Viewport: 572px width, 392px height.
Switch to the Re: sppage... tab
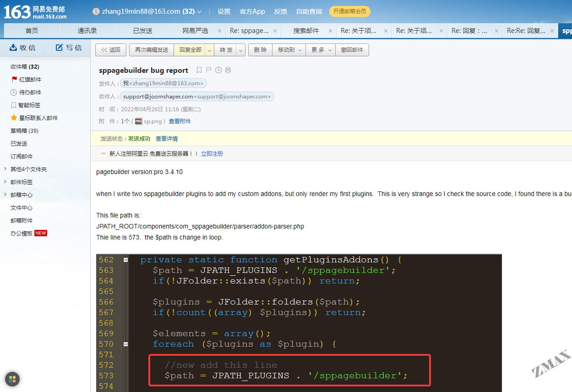[x=249, y=31]
